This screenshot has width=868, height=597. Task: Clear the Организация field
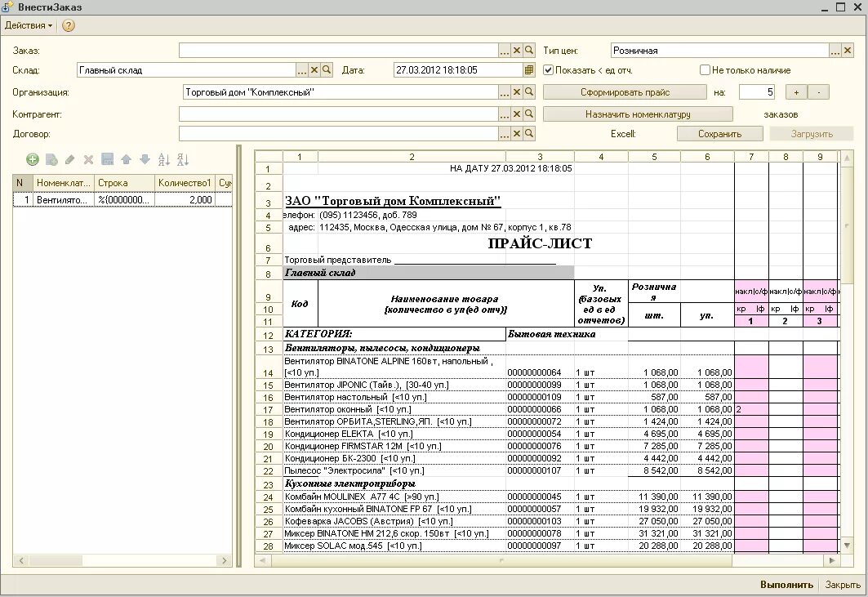coord(517,92)
